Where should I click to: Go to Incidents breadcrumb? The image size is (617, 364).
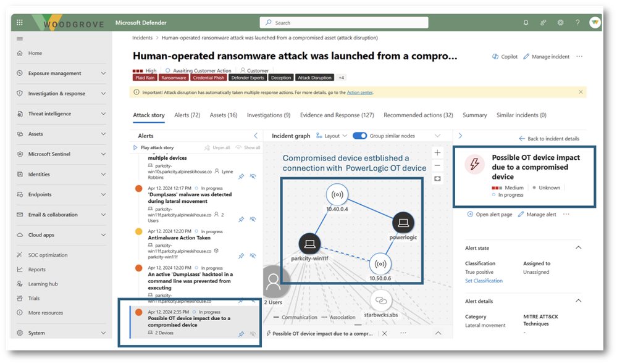pos(142,38)
